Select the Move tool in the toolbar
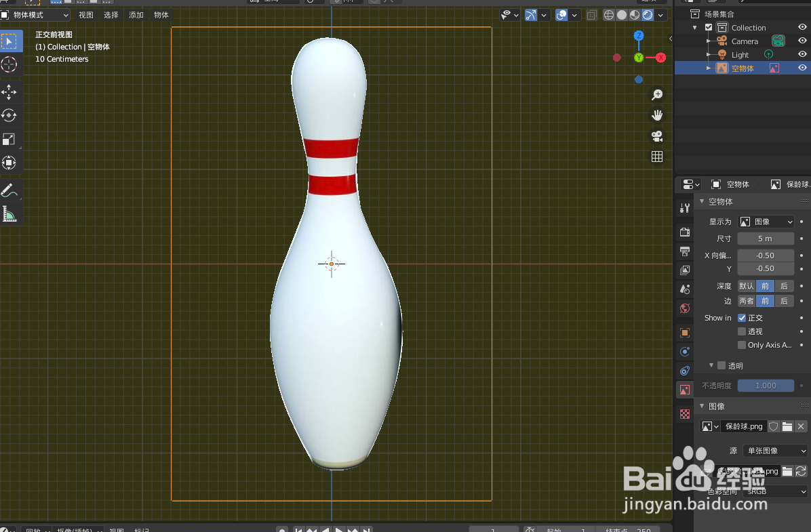This screenshot has width=811, height=532. (11, 92)
